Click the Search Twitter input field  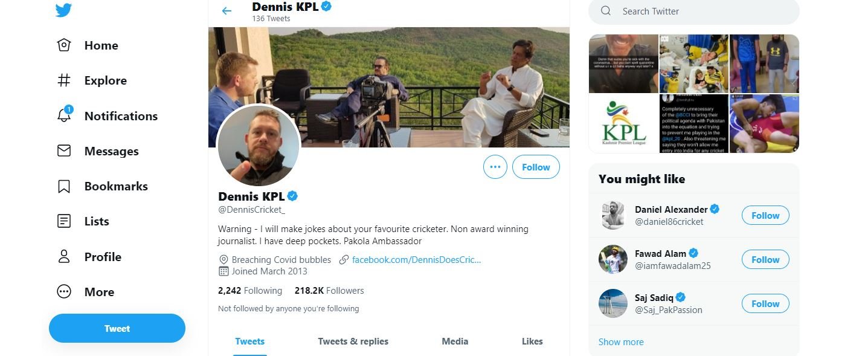[x=701, y=11]
